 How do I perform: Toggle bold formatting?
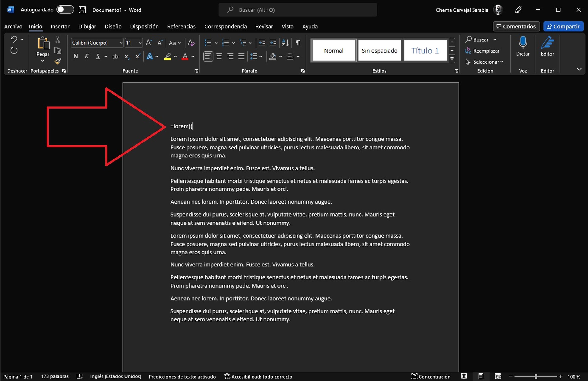(x=75, y=56)
